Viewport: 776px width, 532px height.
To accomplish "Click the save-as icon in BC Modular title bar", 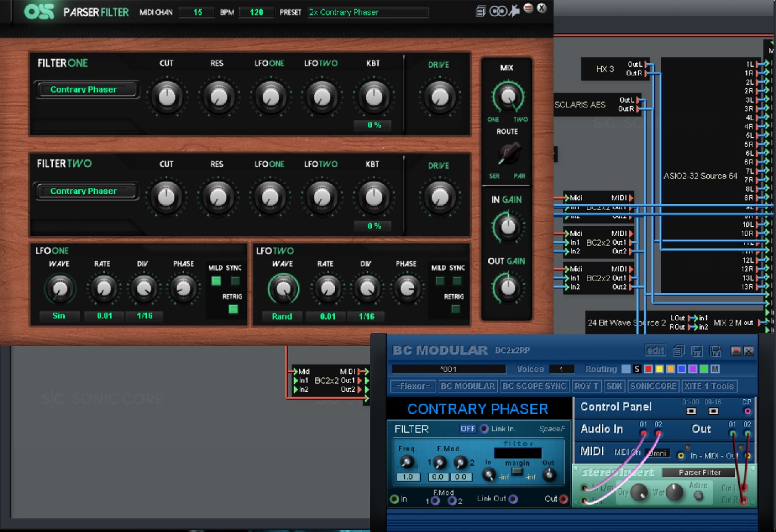I will 715,351.
